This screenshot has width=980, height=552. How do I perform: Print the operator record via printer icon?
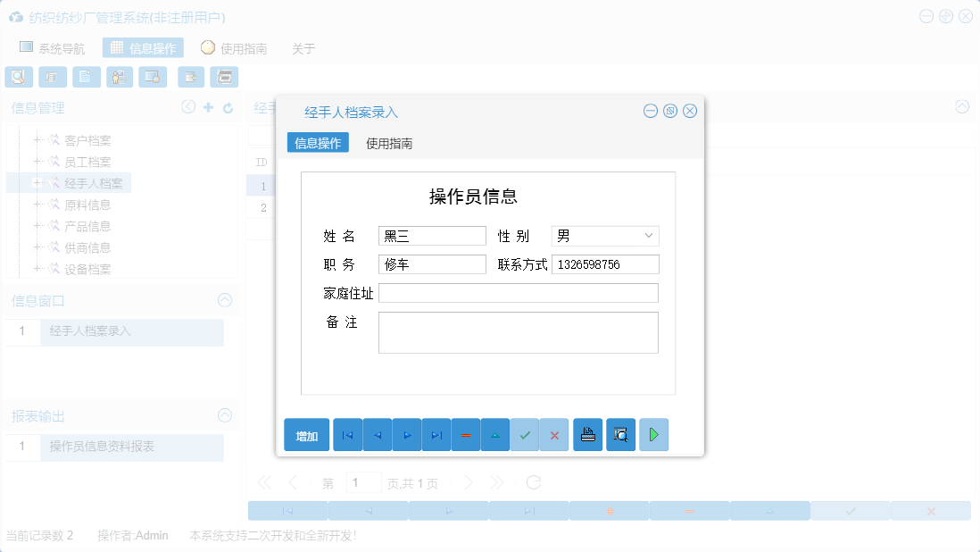(587, 434)
